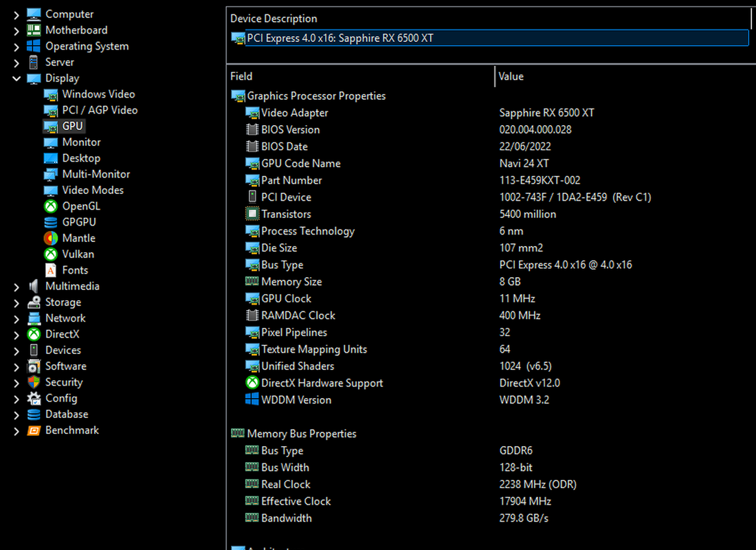
Task: Expand the Security node
Action: click(x=16, y=383)
